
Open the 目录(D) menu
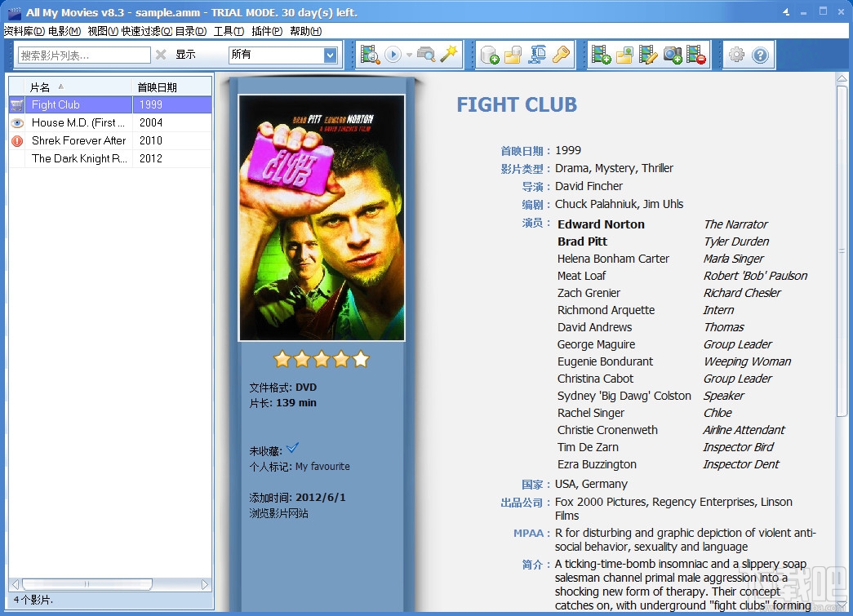pyautogui.click(x=191, y=31)
